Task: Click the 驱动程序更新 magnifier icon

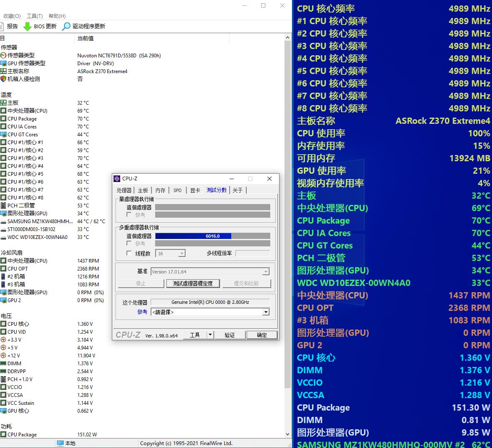Action: (66, 26)
